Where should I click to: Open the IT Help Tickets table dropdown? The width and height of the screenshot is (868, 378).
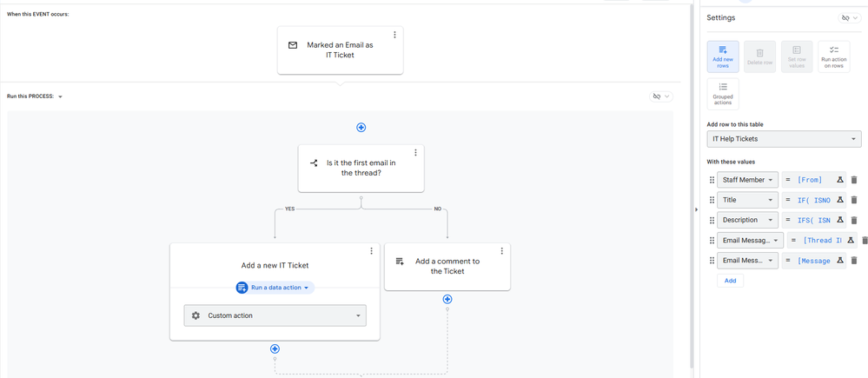pos(784,139)
